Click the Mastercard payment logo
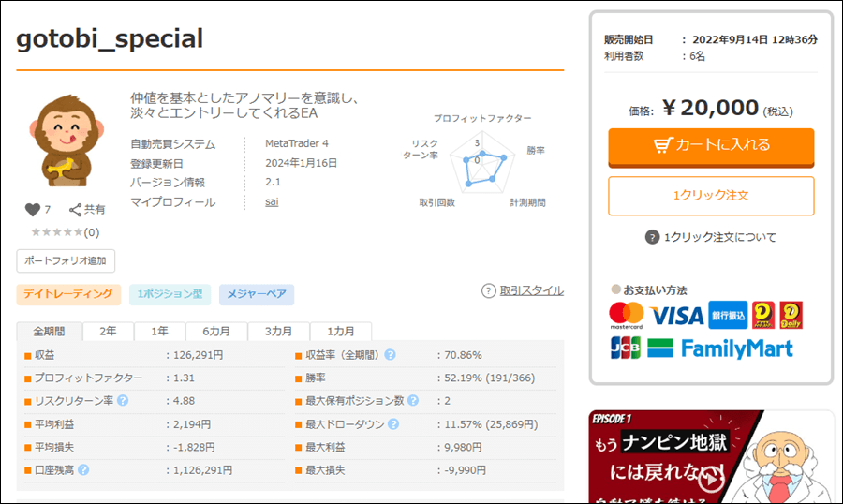 point(627,315)
